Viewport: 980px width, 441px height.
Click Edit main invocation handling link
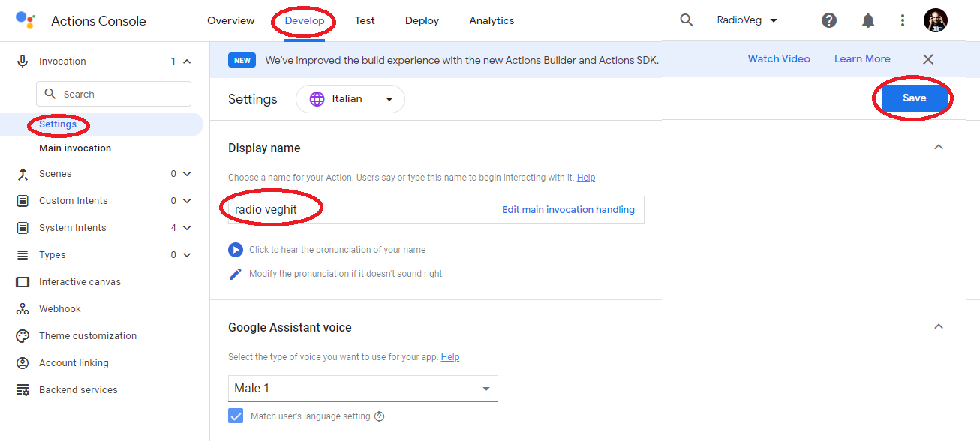pyautogui.click(x=568, y=210)
